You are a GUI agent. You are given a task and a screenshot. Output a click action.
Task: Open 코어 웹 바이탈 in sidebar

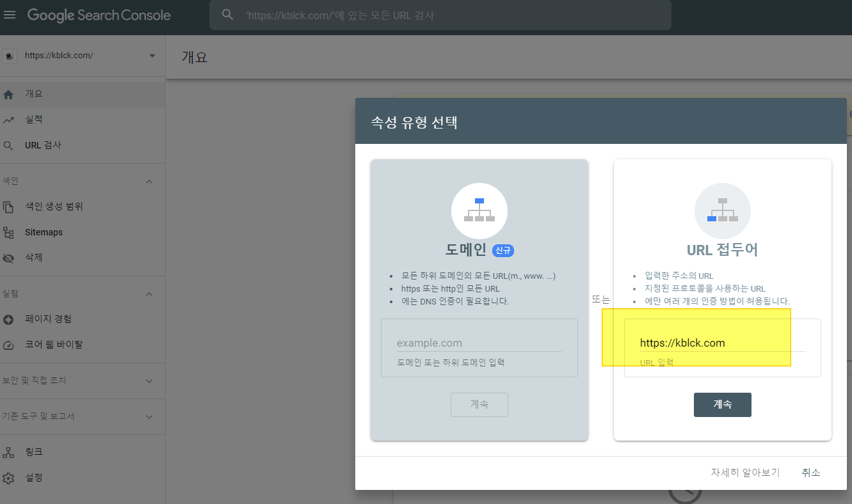[83, 345]
